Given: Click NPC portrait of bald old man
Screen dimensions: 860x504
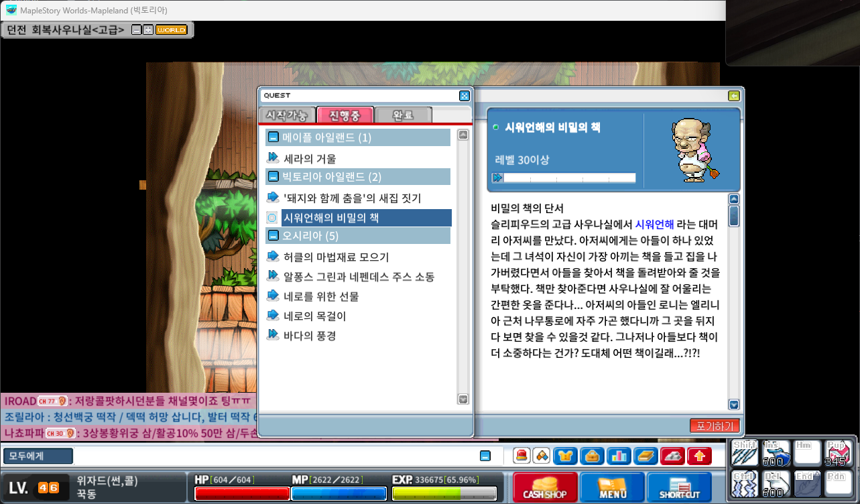Looking at the screenshot, I should (694, 151).
